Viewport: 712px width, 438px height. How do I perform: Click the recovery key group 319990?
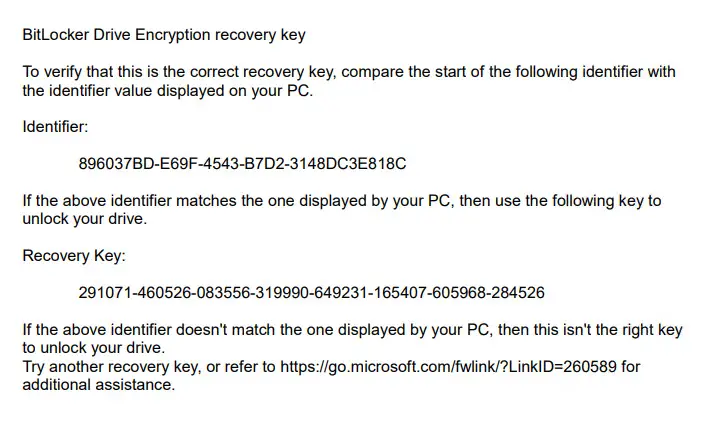[x=282, y=292]
